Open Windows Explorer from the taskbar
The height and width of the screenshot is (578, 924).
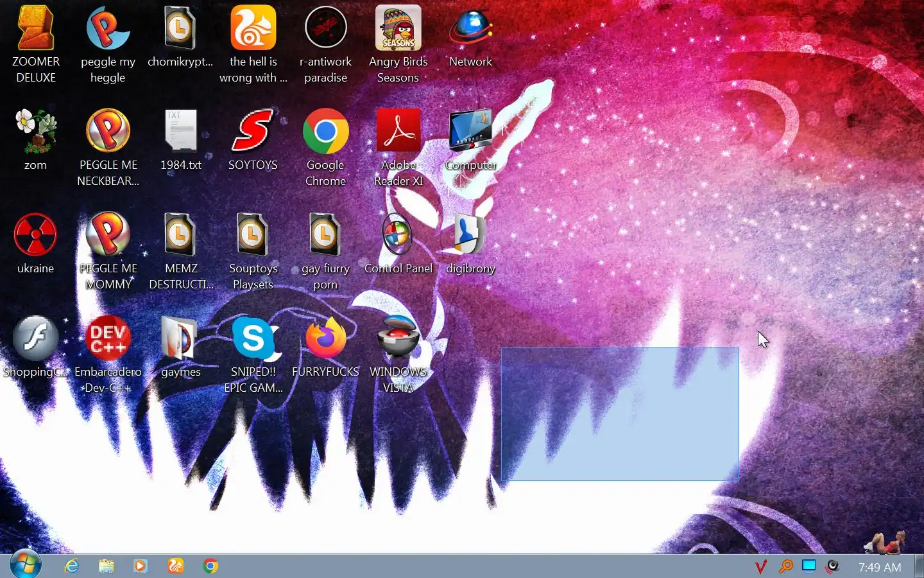[x=107, y=566]
